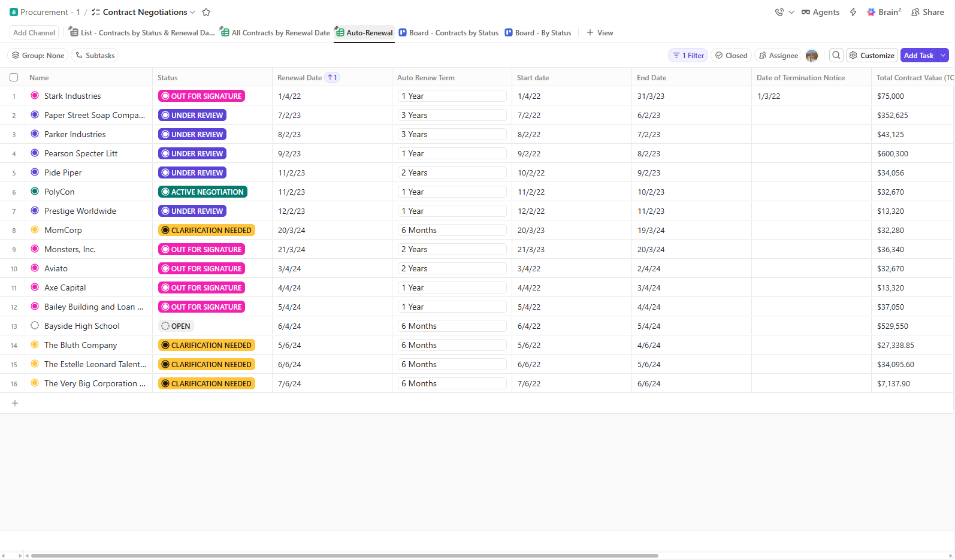Click PolyCon status circle icon
The width and height of the screenshot is (955, 560).
35,191
